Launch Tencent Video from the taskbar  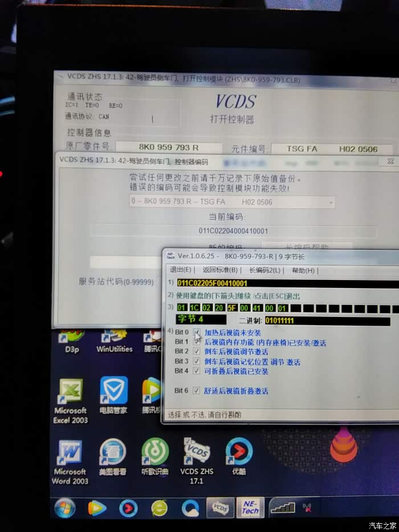click(97, 508)
